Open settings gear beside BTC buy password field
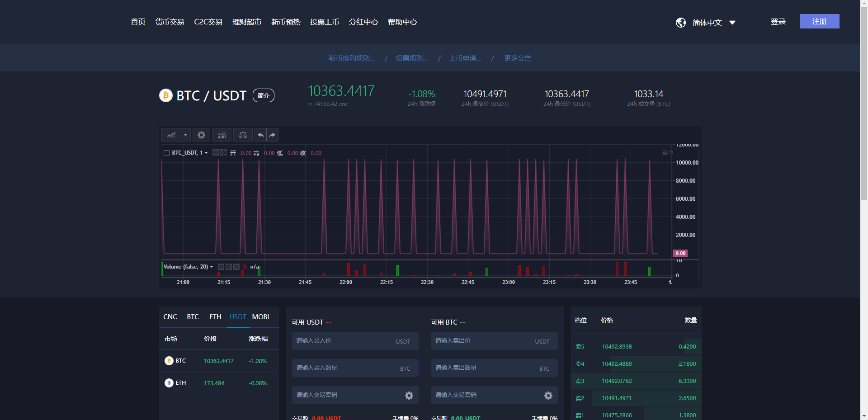 point(409,396)
